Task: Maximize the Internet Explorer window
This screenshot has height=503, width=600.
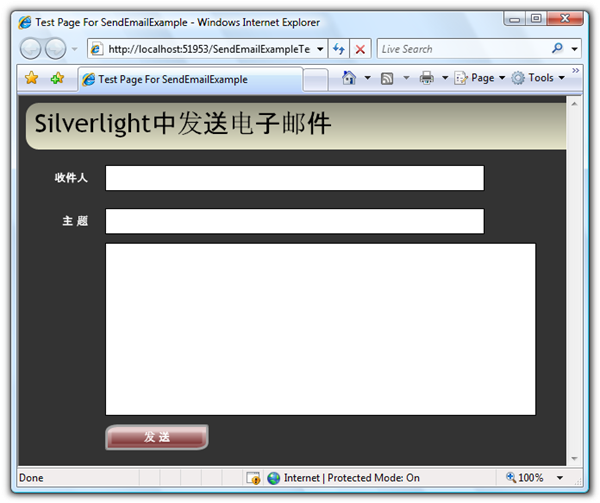Action: 536,18
